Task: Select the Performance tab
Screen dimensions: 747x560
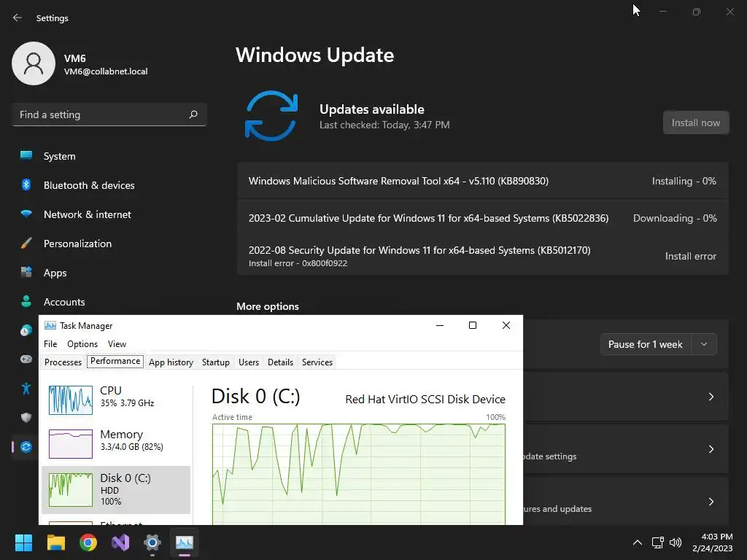Action: pyautogui.click(x=115, y=361)
